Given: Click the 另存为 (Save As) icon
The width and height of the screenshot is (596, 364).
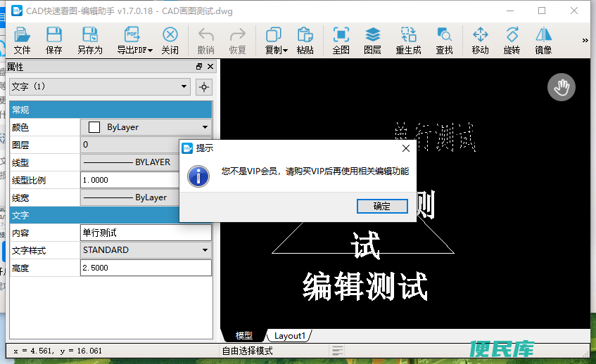Looking at the screenshot, I should click(90, 41).
